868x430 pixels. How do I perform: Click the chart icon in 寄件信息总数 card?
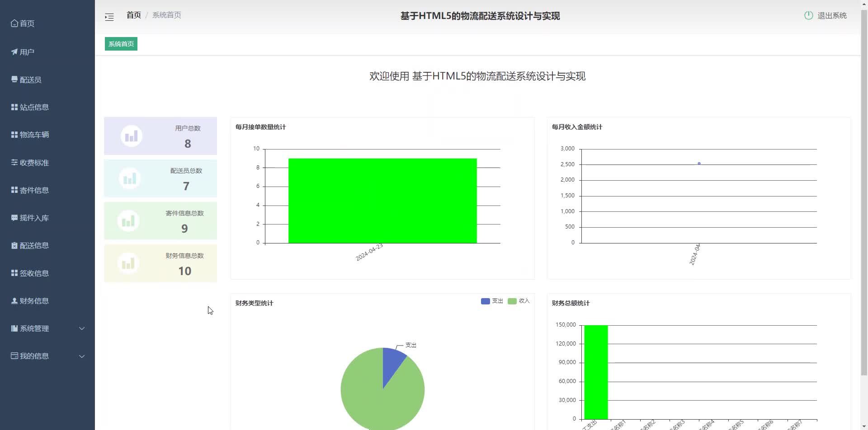point(128,221)
